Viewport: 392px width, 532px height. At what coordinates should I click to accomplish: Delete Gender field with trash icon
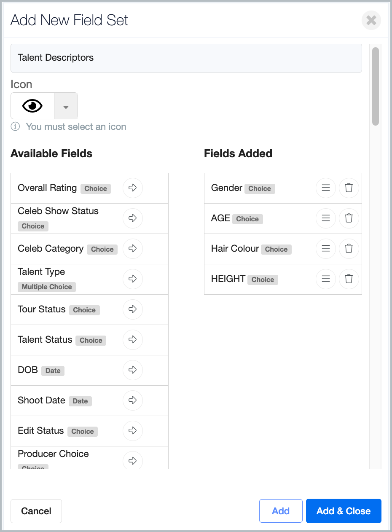point(349,188)
